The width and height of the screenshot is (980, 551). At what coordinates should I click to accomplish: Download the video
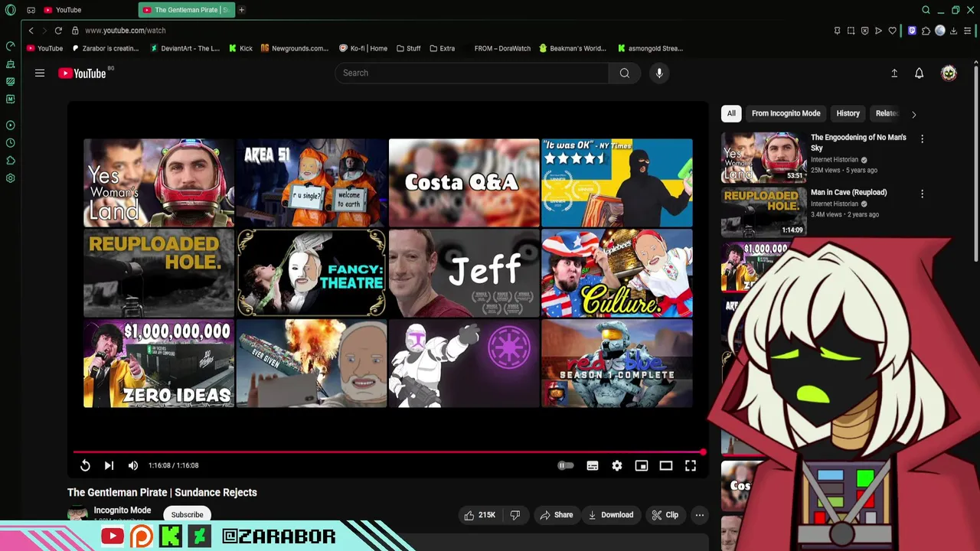click(x=610, y=515)
